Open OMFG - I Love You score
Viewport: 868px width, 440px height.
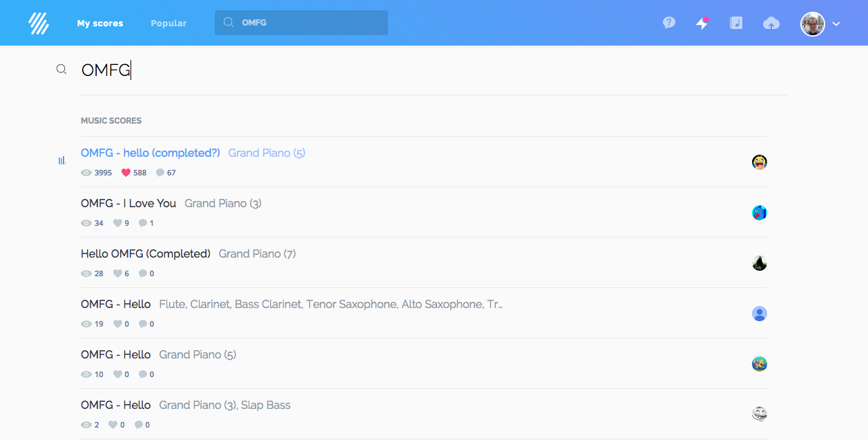[128, 203]
